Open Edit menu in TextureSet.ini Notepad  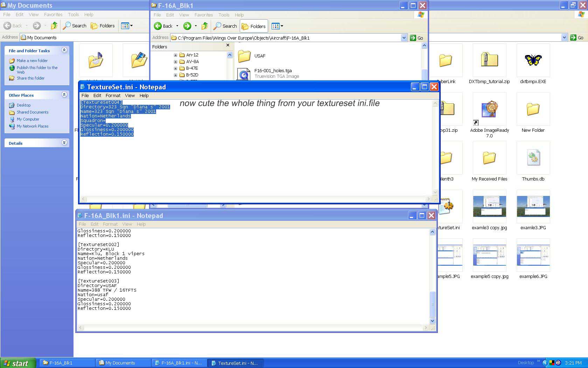coord(97,95)
